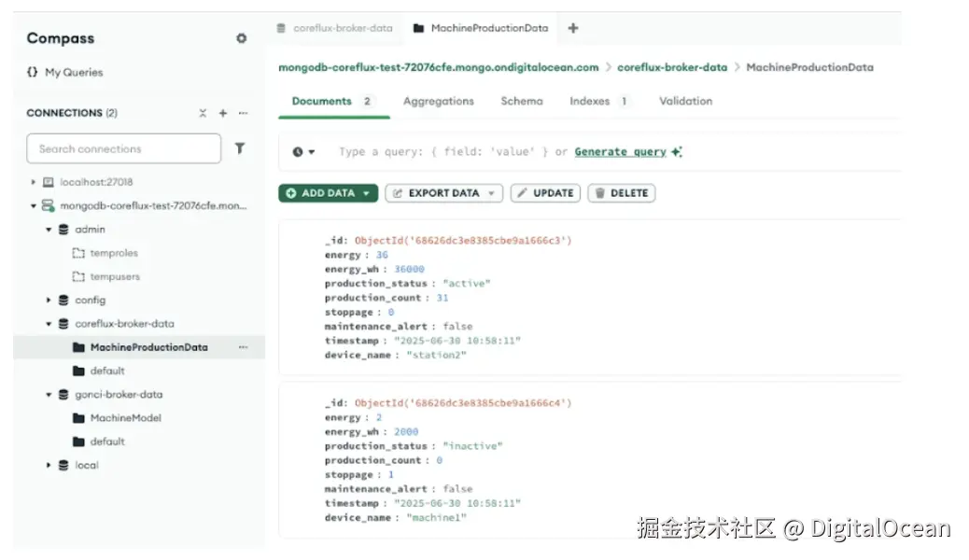The image size is (969, 560).
Task: Click default folder icon under coreflux-broker-data
Action: tap(78, 371)
